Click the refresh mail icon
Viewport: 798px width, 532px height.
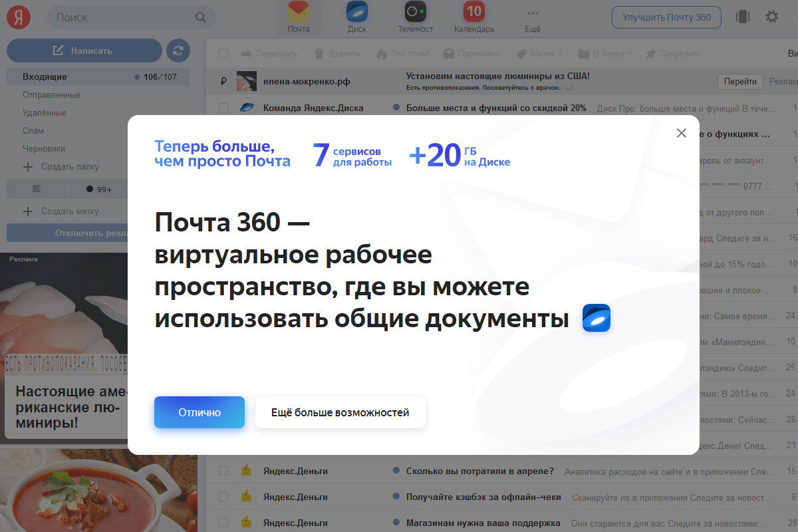(x=178, y=51)
